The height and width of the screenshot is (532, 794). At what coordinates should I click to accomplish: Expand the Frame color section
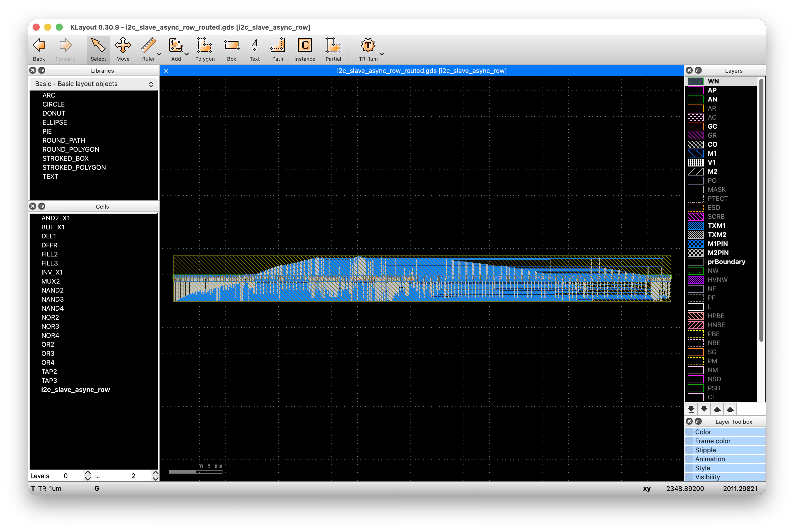pyautogui.click(x=725, y=441)
